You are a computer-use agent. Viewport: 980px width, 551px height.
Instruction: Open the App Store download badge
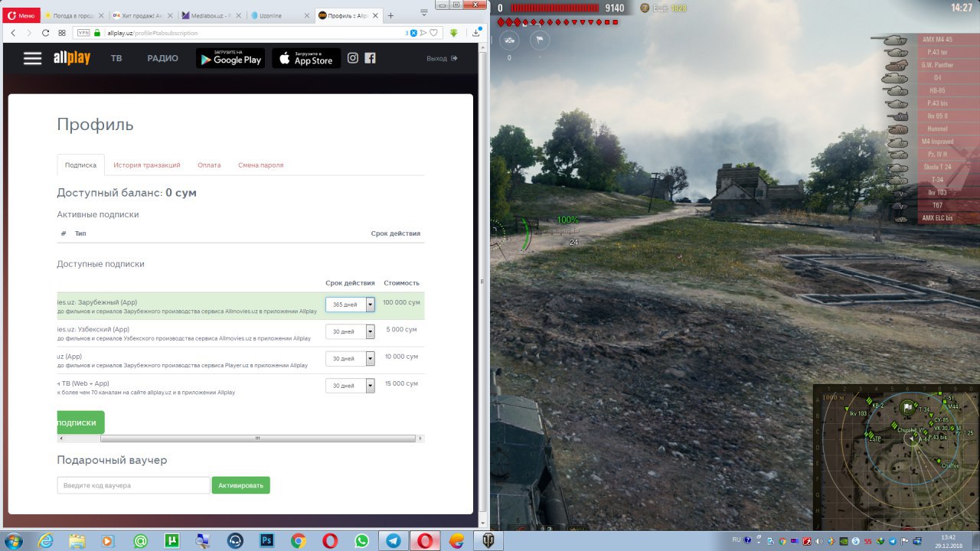point(307,58)
